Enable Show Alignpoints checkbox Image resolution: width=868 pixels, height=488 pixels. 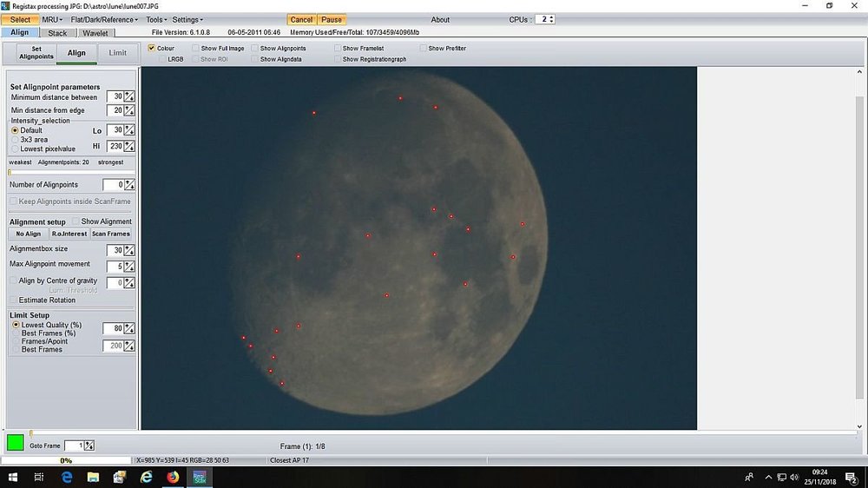point(254,48)
